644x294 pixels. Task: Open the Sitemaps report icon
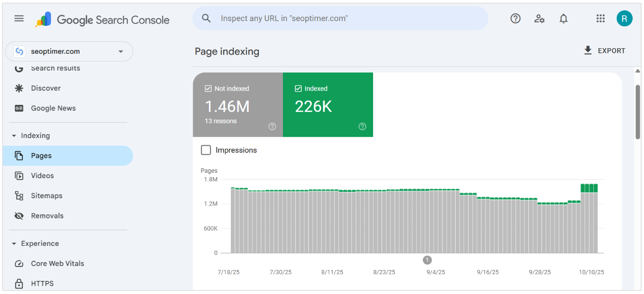(x=19, y=196)
